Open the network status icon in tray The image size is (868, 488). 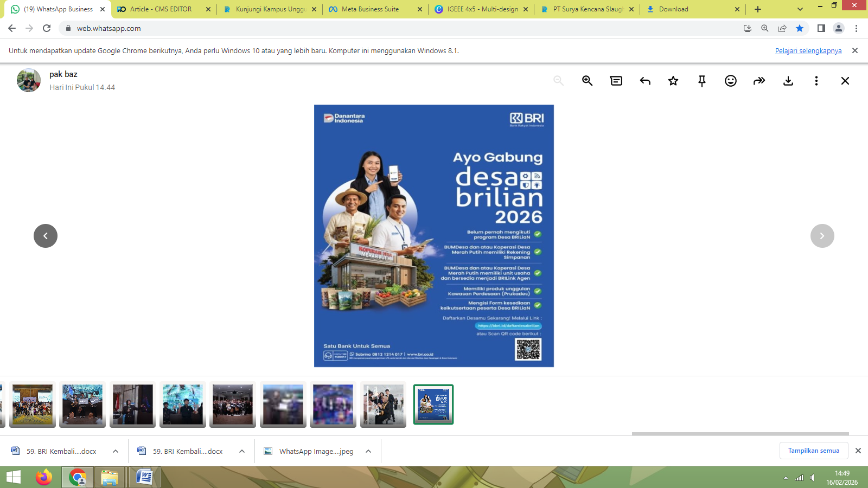[799, 478]
